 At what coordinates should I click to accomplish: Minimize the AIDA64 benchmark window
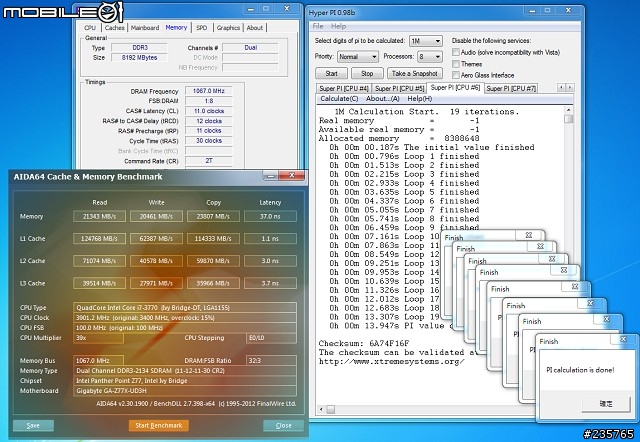pyautogui.click(x=271, y=175)
